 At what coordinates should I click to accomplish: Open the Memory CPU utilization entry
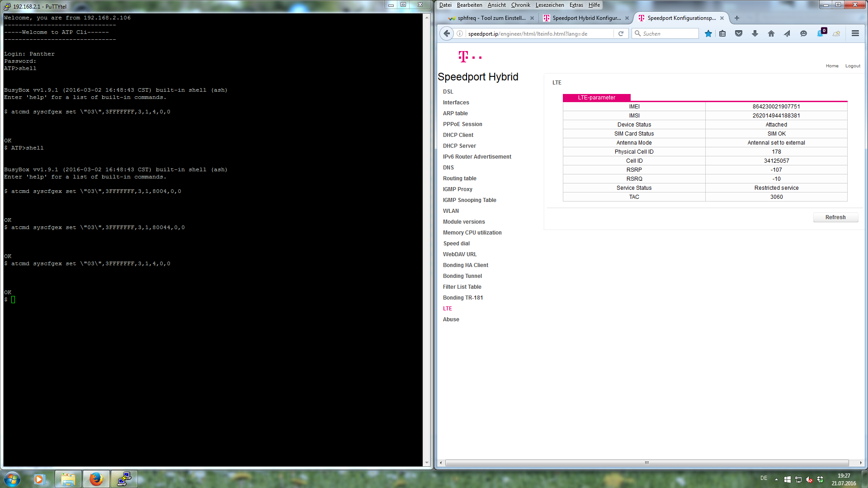click(472, 233)
